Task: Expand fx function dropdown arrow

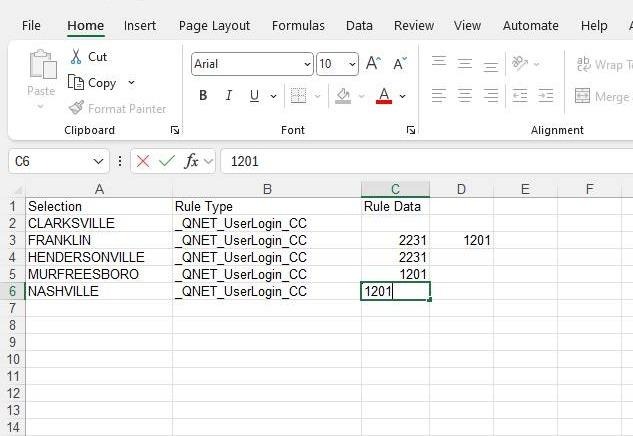Action: tap(208, 161)
